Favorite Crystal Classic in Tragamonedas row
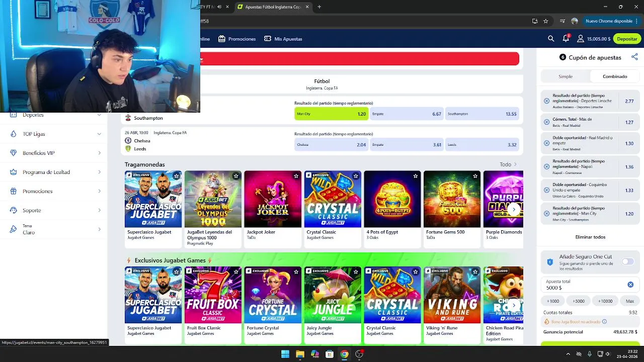Image resolution: width=644 pixels, height=362 pixels. pos(356,176)
